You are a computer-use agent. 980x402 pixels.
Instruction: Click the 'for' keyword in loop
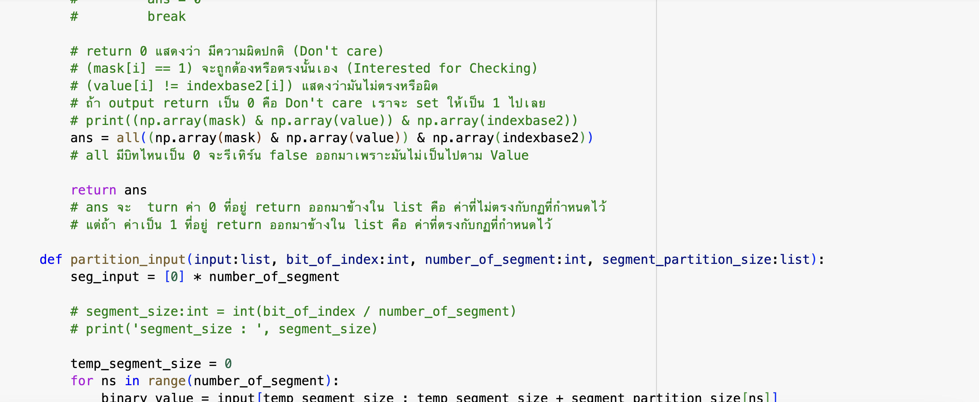(82, 381)
